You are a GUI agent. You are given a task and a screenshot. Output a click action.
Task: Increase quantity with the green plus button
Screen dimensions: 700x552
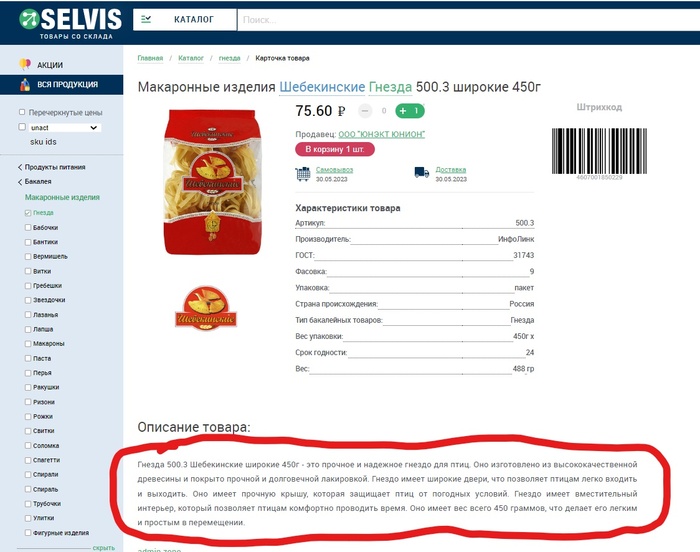pyautogui.click(x=410, y=111)
